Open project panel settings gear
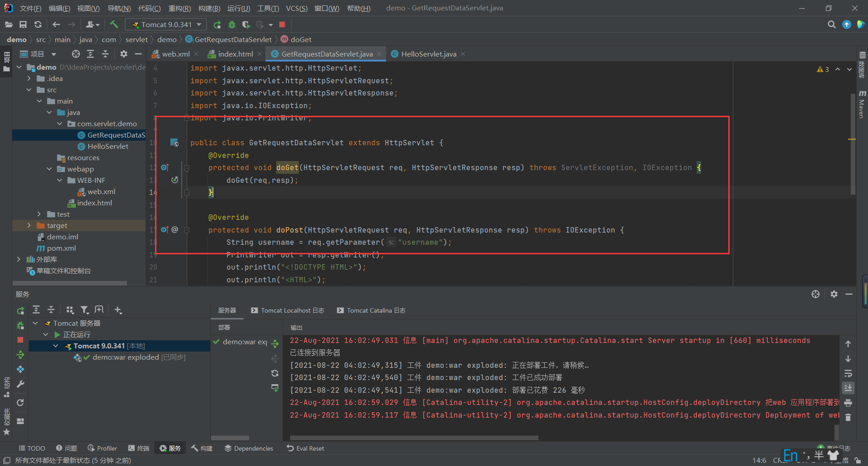Viewport: 868px width, 466px height. click(x=123, y=54)
